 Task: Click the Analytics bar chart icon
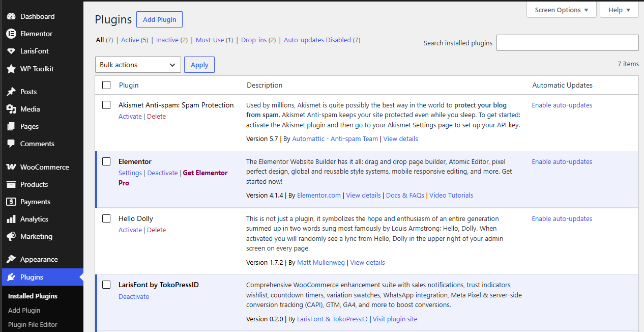point(11,219)
